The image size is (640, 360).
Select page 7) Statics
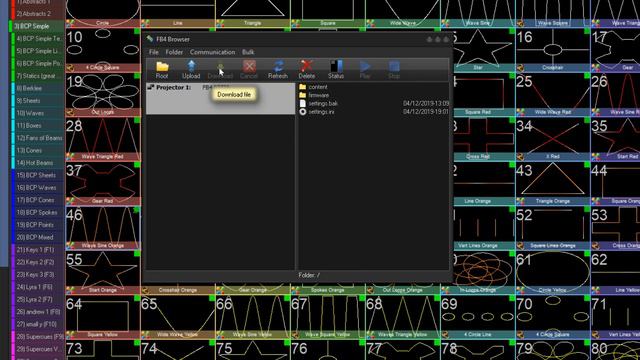click(x=38, y=76)
